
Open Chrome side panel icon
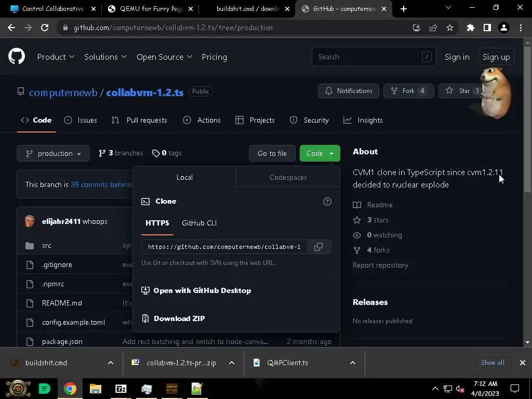click(487, 28)
